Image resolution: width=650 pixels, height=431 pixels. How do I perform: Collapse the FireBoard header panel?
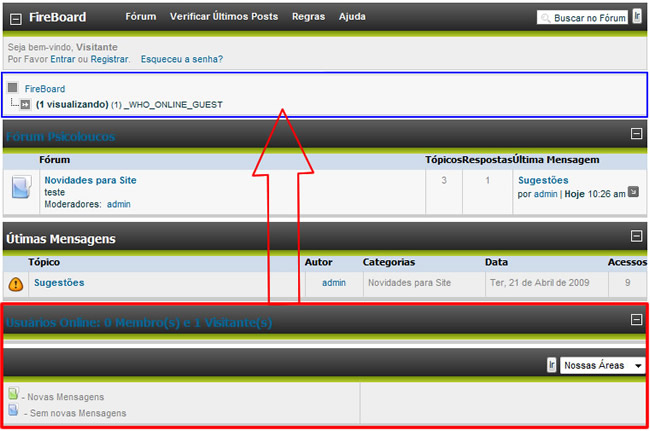(x=16, y=17)
